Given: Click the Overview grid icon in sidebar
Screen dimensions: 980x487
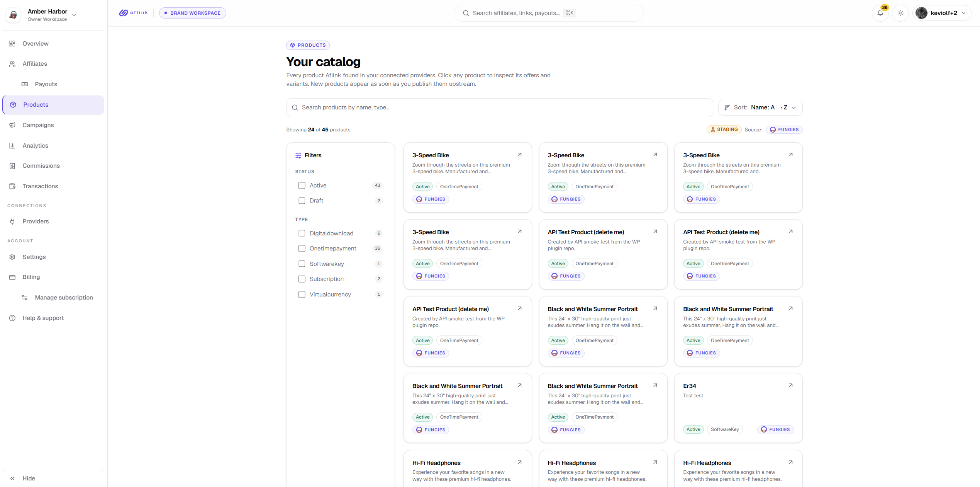Looking at the screenshot, I should pyautogui.click(x=12, y=44).
